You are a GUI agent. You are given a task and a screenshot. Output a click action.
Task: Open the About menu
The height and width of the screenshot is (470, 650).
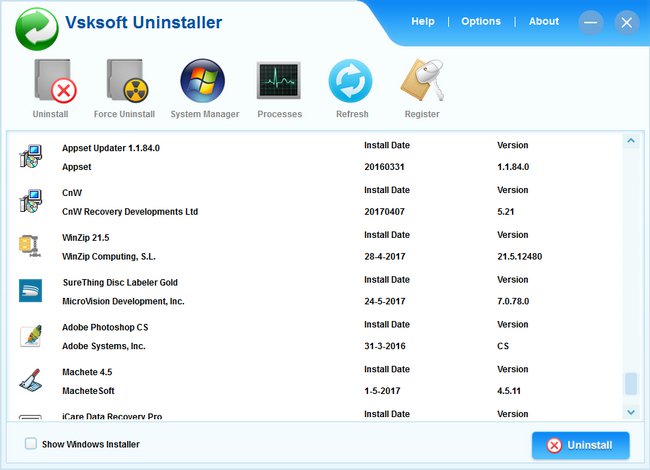[x=544, y=22]
